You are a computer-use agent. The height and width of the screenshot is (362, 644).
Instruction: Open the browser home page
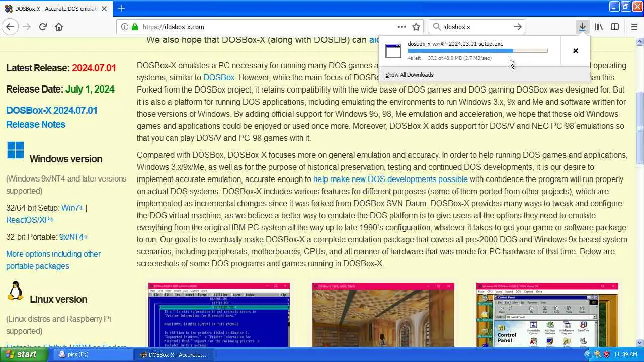pos(59,27)
